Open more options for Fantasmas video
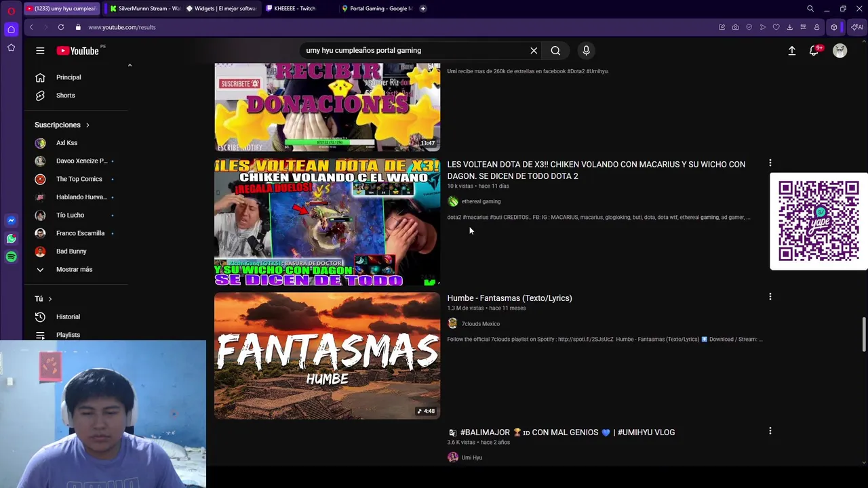868x488 pixels. coord(770,297)
